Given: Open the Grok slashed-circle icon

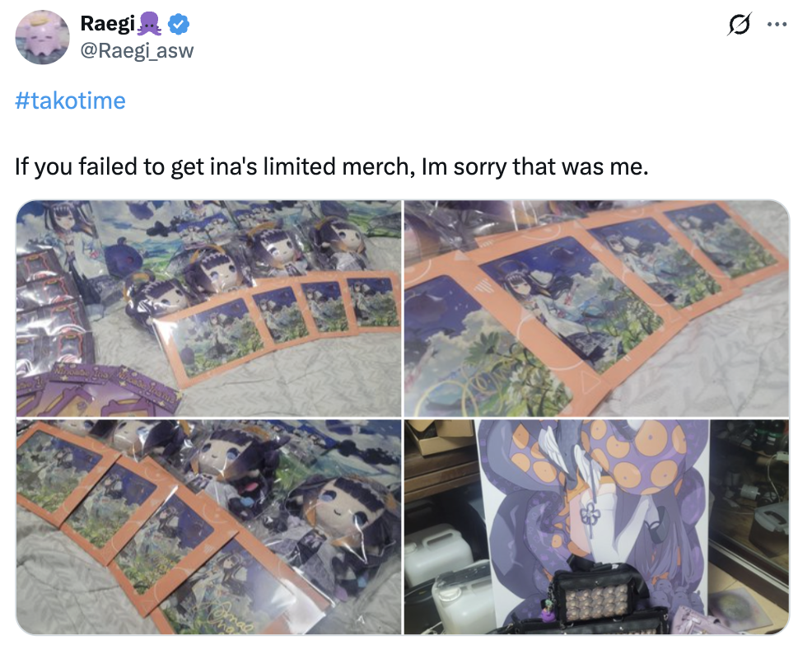Looking at the screenshot, I should pos(739,24).
